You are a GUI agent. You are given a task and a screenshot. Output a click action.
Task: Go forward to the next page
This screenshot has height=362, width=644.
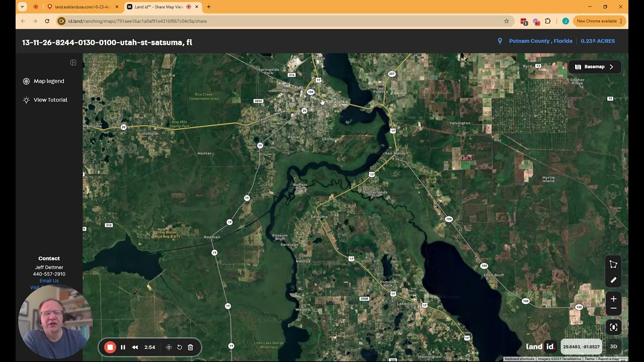tap(35, 21)
